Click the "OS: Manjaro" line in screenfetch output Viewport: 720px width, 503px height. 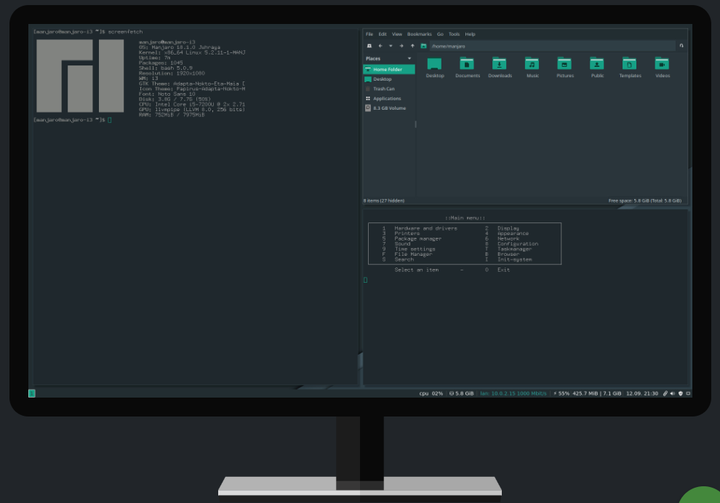click(180, 47)
